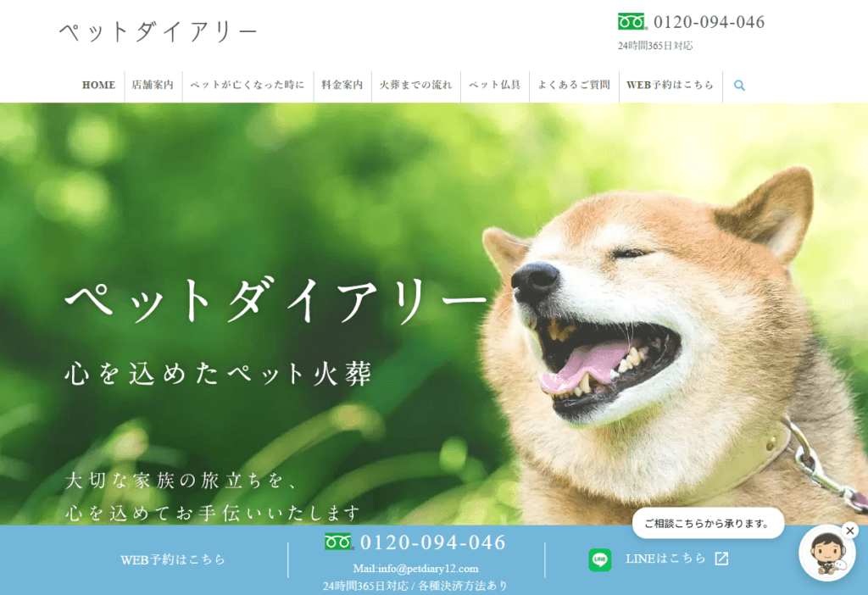The height and width of the screenshot is (595, 868).
Task: Click the green free-dial icon in header
Action: coord(632,21)
